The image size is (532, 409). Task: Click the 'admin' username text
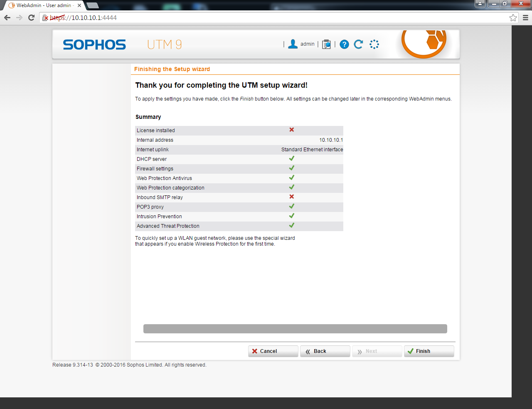[x=308, y=44]
